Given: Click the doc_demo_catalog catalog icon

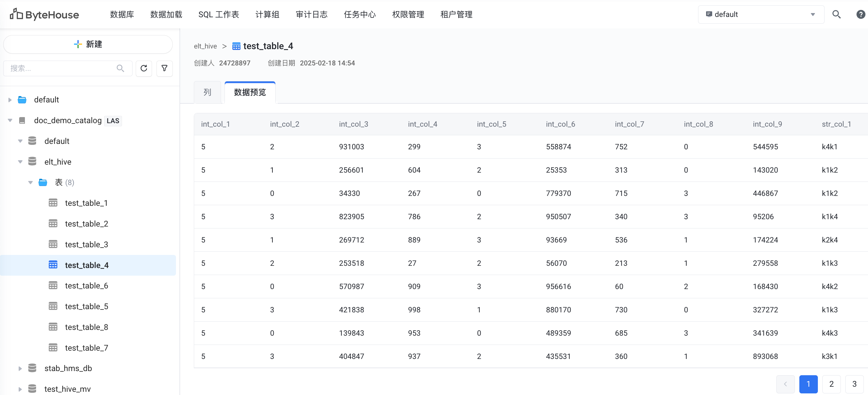Looking at the screenshot, I should 22,121.
